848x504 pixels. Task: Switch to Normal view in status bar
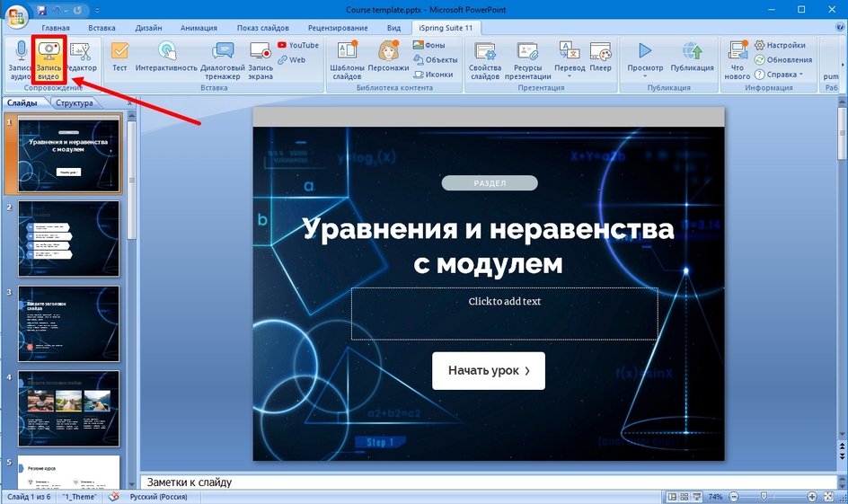[x=672, y=497]
